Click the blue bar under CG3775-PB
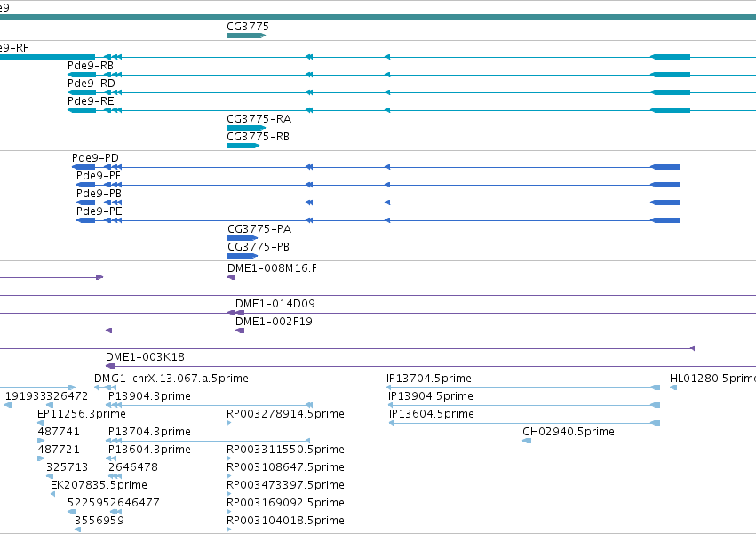 243,256
